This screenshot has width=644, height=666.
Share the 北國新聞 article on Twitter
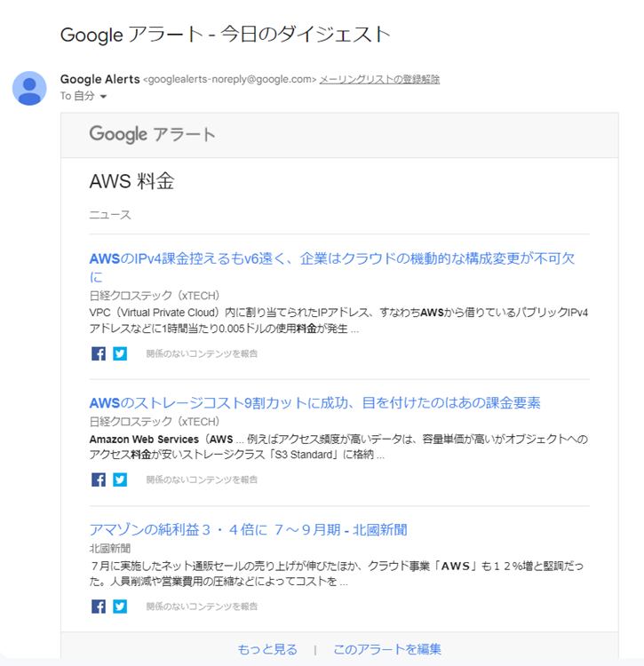[x=120, y=607]
